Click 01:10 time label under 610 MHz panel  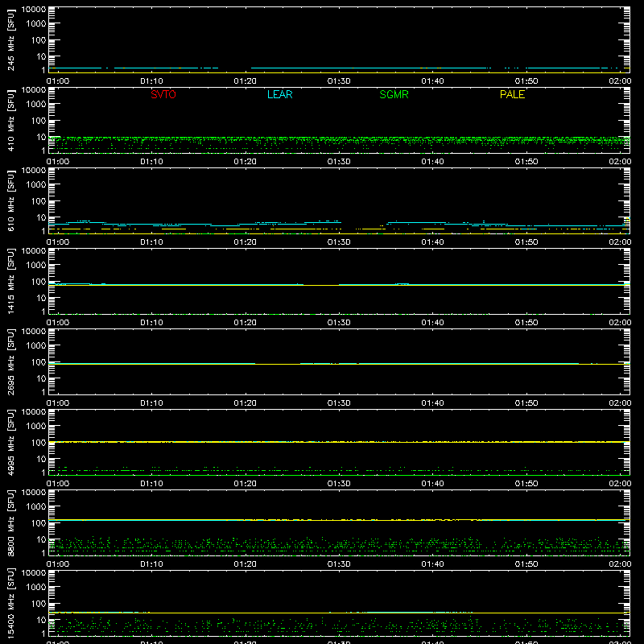(x=151, y=242)
